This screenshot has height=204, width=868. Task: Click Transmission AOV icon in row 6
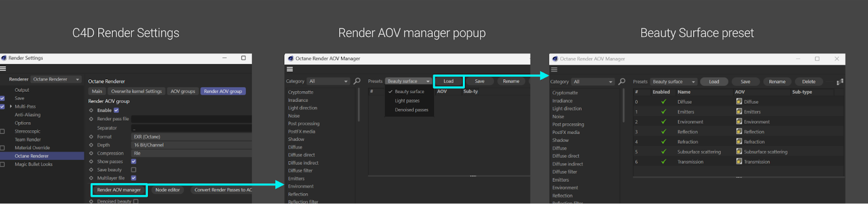pos(739,161)
